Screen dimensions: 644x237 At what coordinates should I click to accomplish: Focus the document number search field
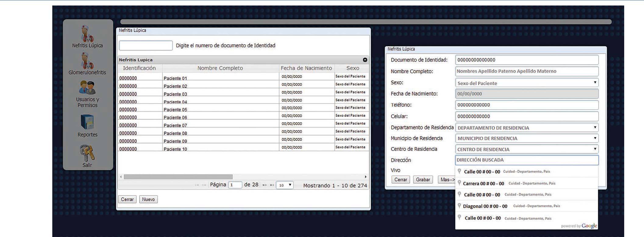click(146, 45)
